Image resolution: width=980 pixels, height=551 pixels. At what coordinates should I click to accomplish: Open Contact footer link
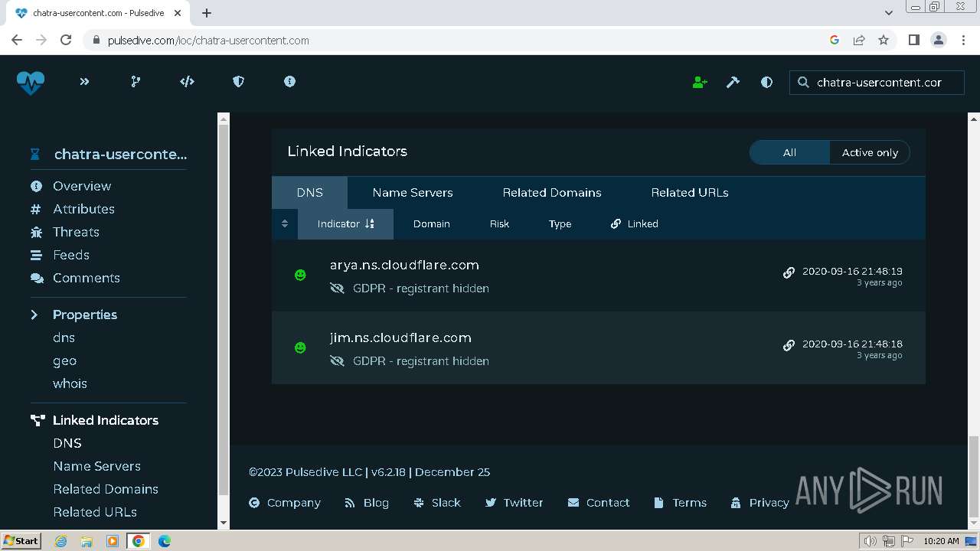(x=599, y=503)
